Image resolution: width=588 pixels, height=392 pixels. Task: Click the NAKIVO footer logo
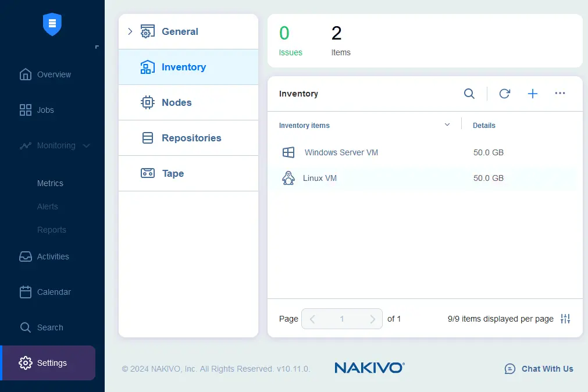pyautogui.click(x=369, y=368)
